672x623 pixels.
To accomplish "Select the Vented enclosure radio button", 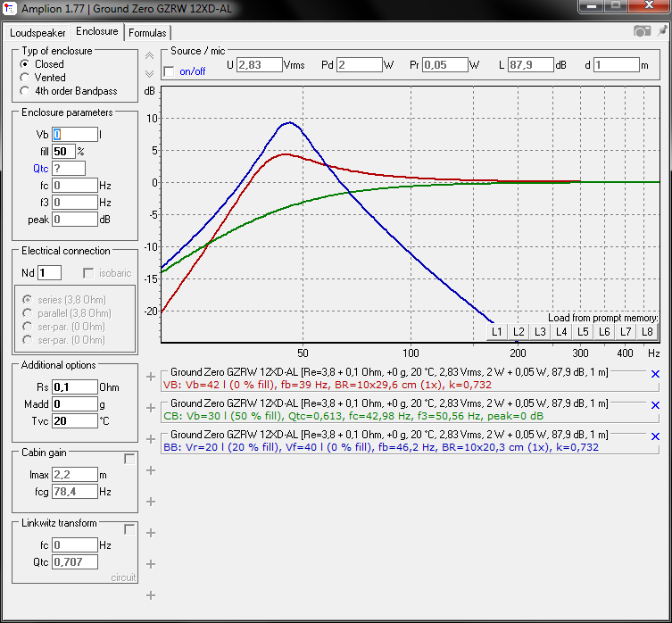I will [x=25, y=78].
